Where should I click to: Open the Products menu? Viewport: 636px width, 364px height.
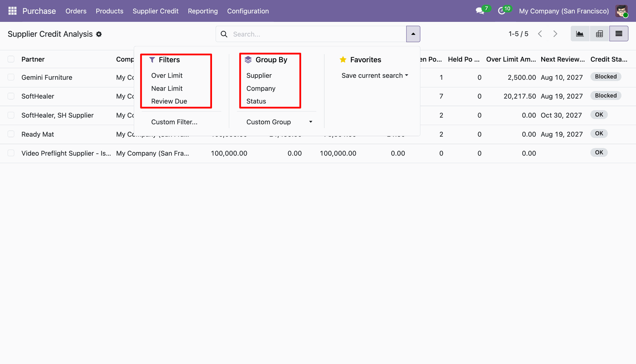point(109,11)
